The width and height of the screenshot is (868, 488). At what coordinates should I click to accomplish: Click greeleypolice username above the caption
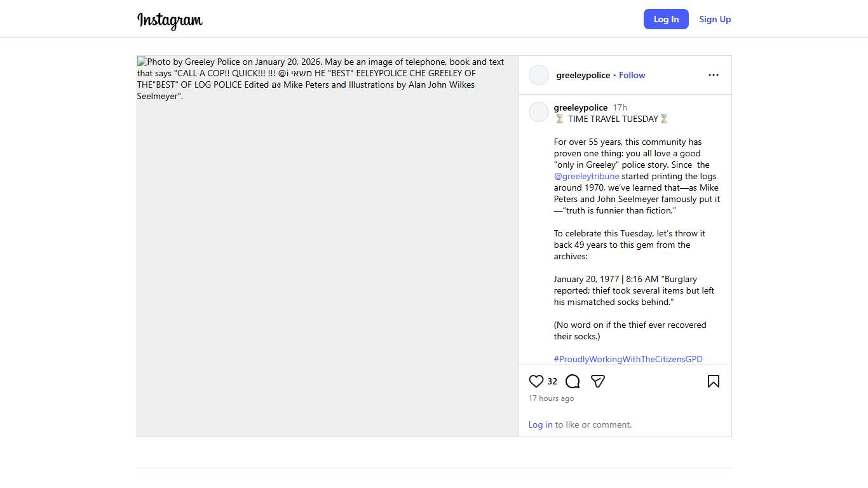tap(581, 107)
